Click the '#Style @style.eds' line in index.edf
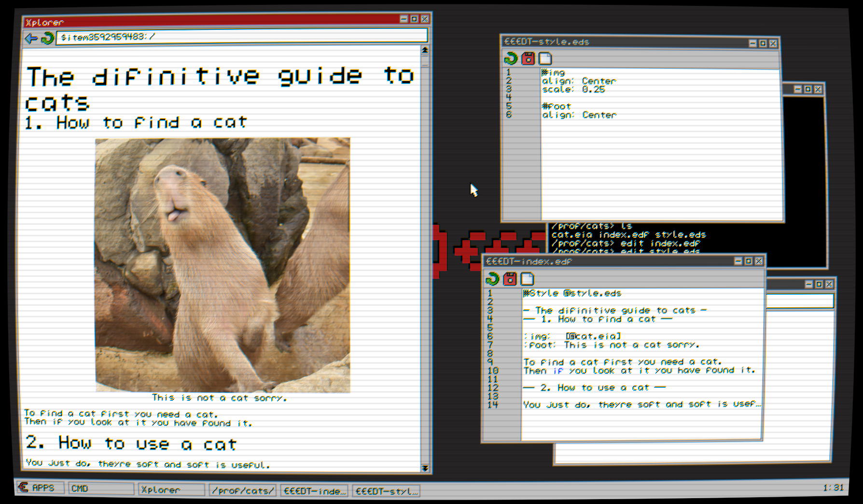This screenshot has height=504, width=863. point(572,293)
